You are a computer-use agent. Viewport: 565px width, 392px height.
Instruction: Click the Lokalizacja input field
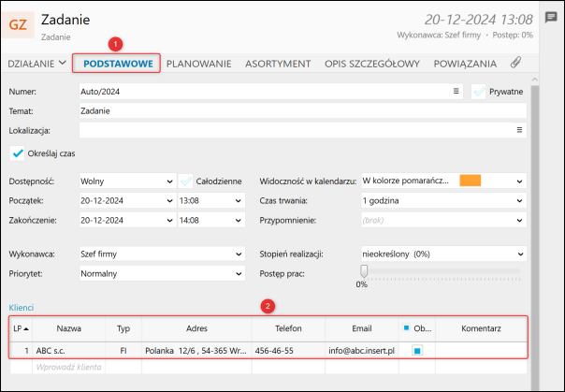303,130
